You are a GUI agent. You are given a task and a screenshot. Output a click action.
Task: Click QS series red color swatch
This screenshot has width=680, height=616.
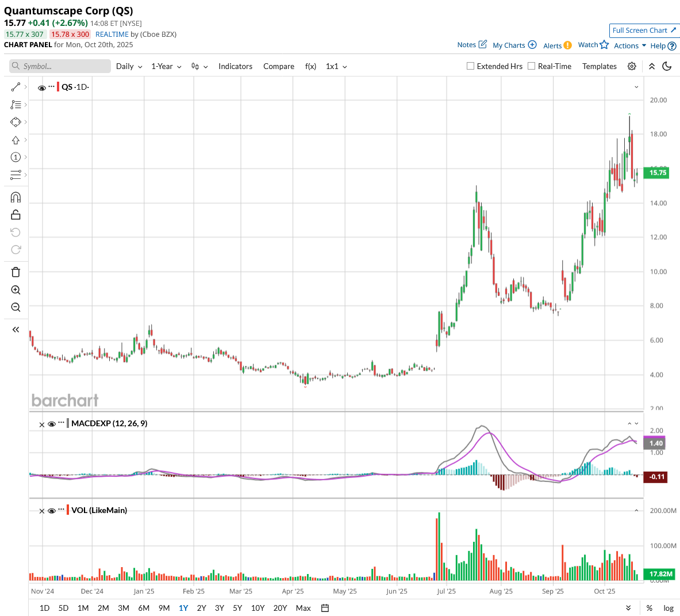[x=58, y=87]
